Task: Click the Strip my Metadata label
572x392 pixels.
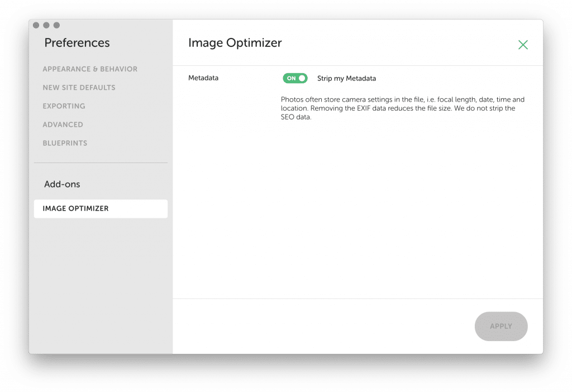Action: point(346,78)
